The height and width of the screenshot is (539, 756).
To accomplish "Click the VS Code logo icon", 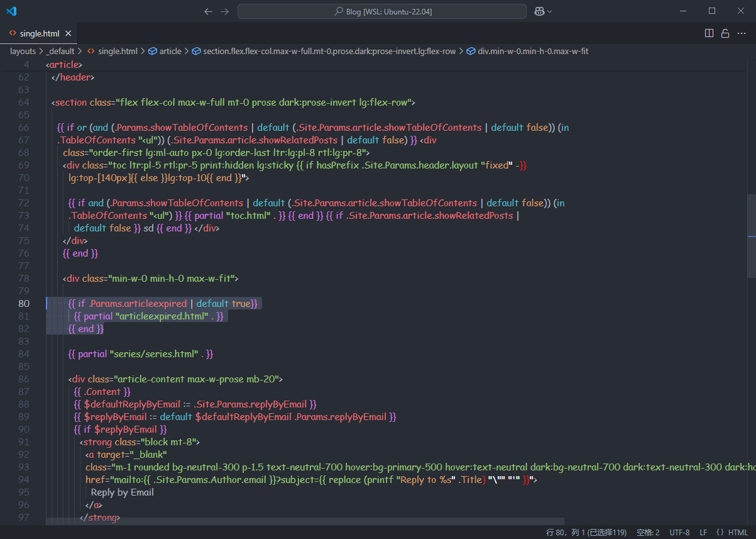I will tap(11, 11).
